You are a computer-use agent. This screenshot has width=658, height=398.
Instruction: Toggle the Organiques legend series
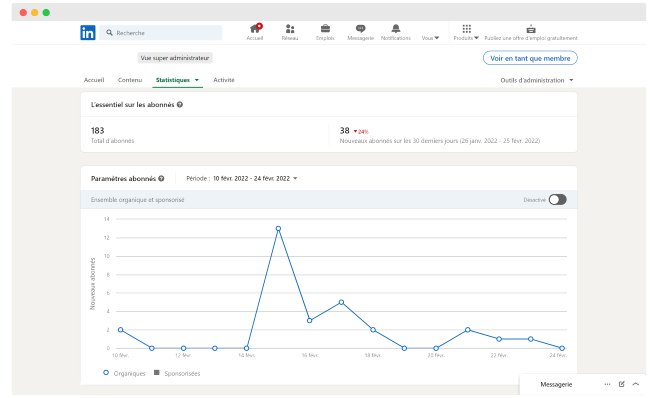pyautogui.click(x=124, y=373)
